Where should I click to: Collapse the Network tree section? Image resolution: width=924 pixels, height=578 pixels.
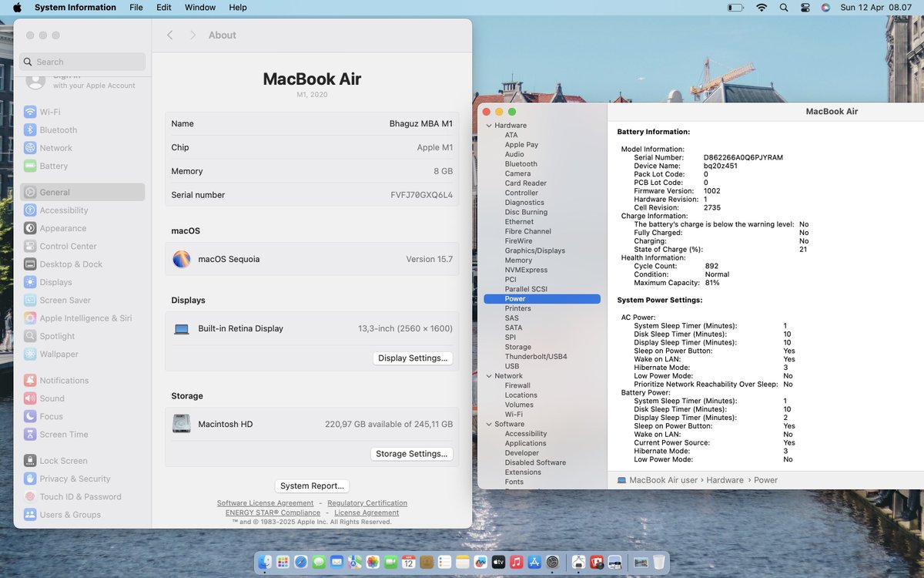[x=489, y=376]
